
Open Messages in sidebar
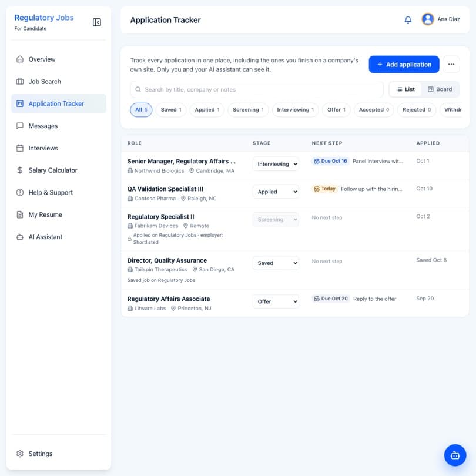(59, 126)
